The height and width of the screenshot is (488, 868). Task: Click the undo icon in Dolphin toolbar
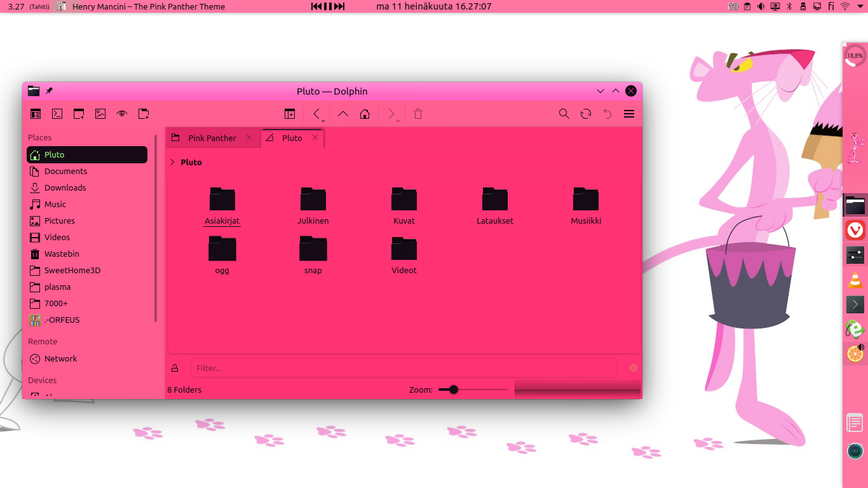coord(607,114)
